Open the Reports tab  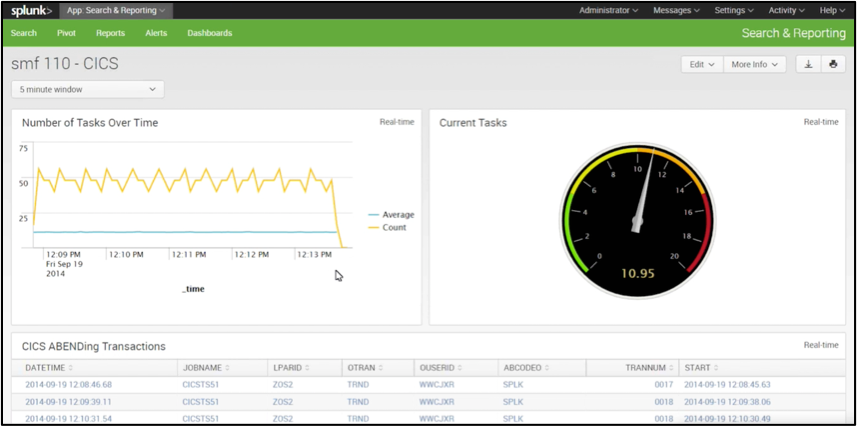pos(110,33)
